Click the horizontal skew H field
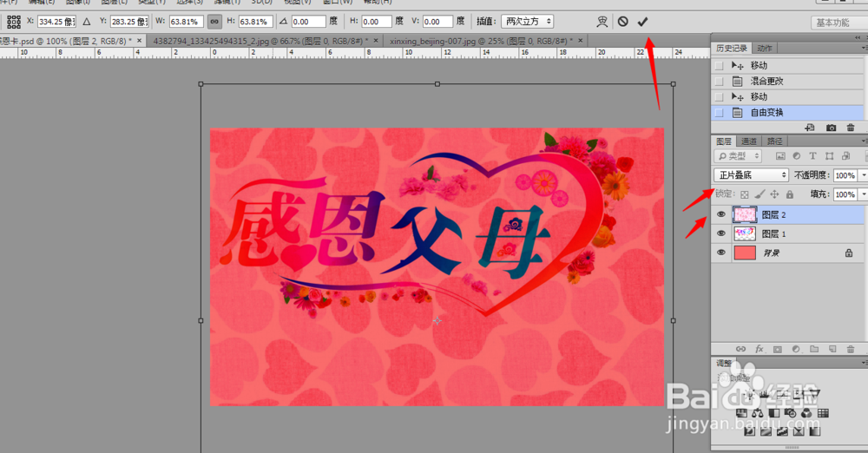This screenshot has height=453, width=868. tap(377, 22)
